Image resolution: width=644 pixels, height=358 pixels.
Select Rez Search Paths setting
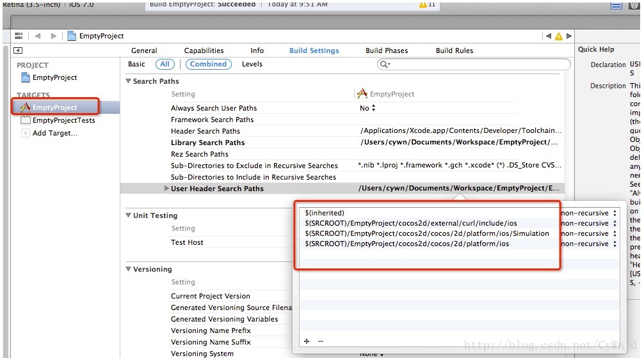click(199, 154)
